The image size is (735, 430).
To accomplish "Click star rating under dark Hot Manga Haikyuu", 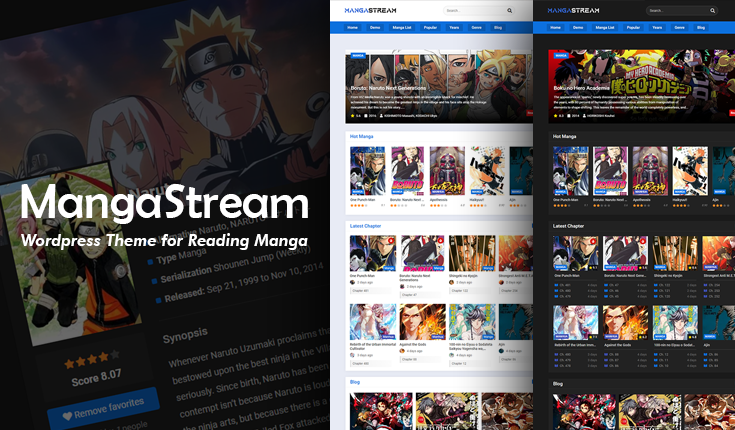I will point(681,205).
